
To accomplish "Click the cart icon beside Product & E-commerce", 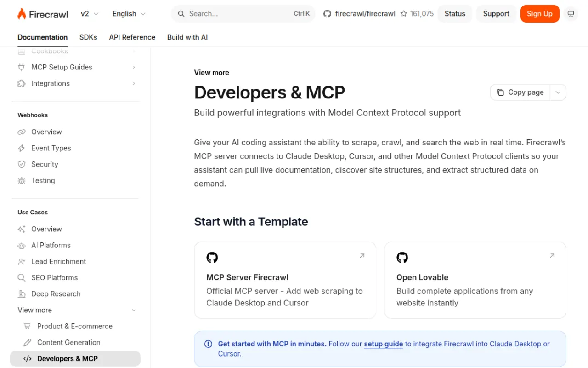I will pos(27,326).
